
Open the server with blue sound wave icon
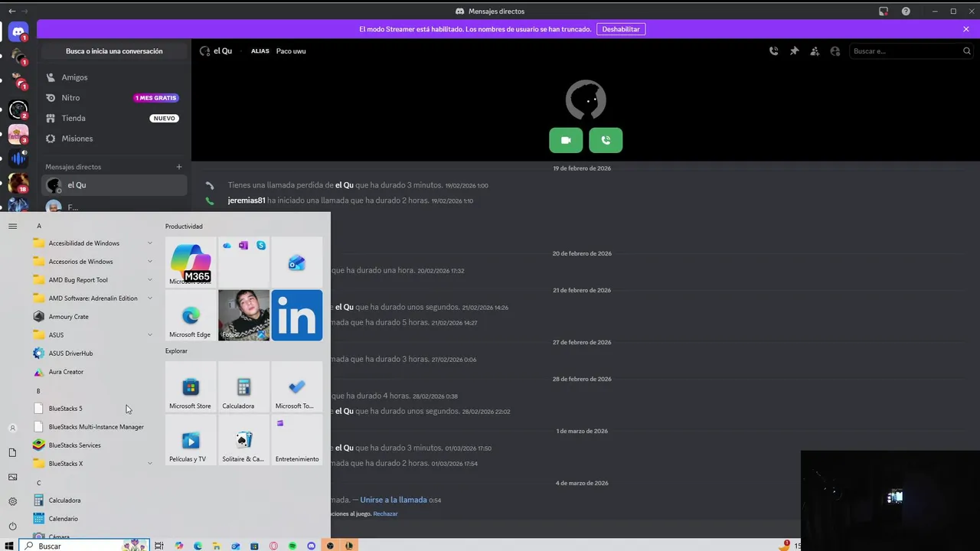point(18,158)
